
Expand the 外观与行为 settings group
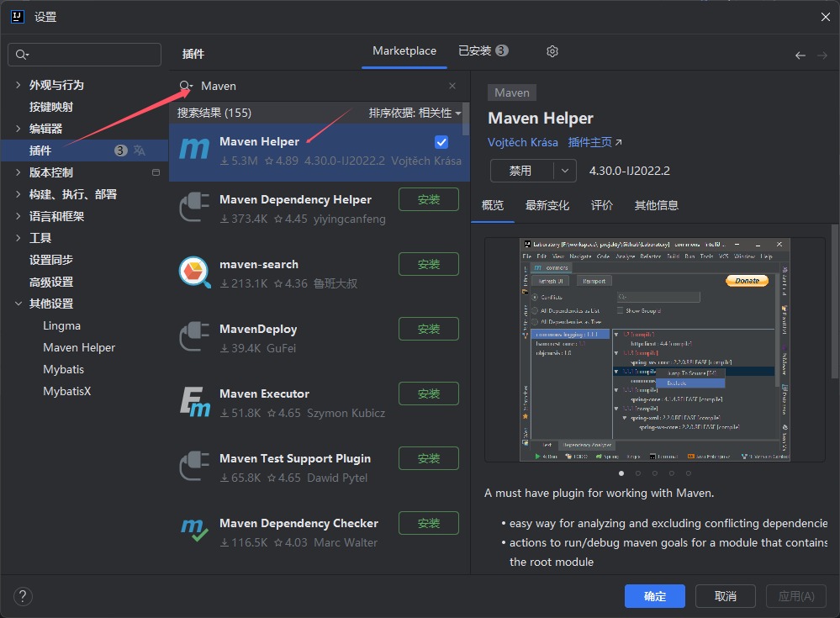tap(18, 85)
